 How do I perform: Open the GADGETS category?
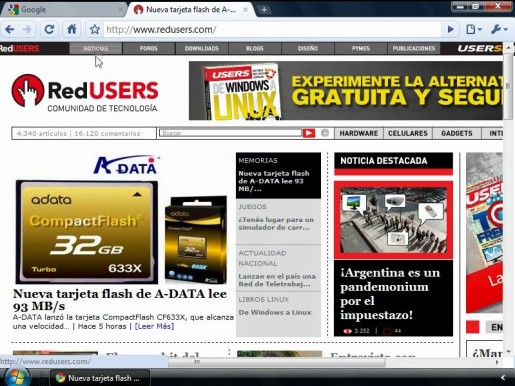pyautogui.click(x=457, y=133)
